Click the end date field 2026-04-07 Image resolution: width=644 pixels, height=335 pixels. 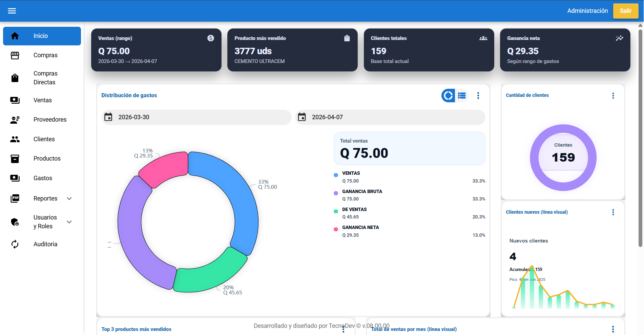[390, 117]
